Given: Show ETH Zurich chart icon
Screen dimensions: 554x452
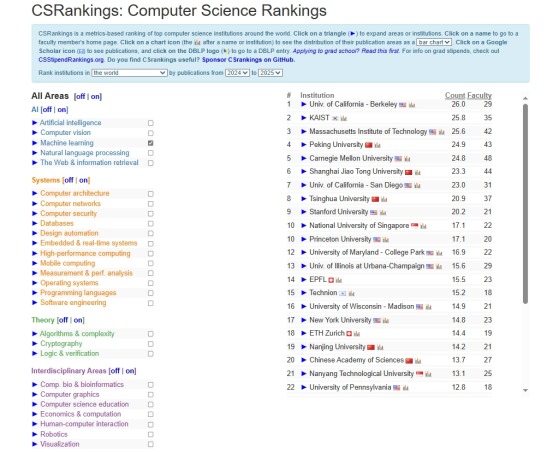Looking at the screenshot, I should point(356,334).
